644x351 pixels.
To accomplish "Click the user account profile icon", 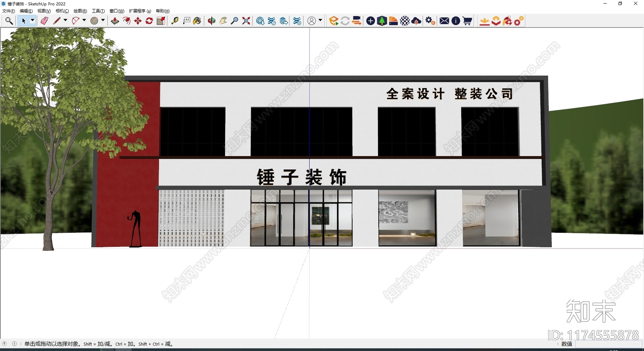I will 312,21.
